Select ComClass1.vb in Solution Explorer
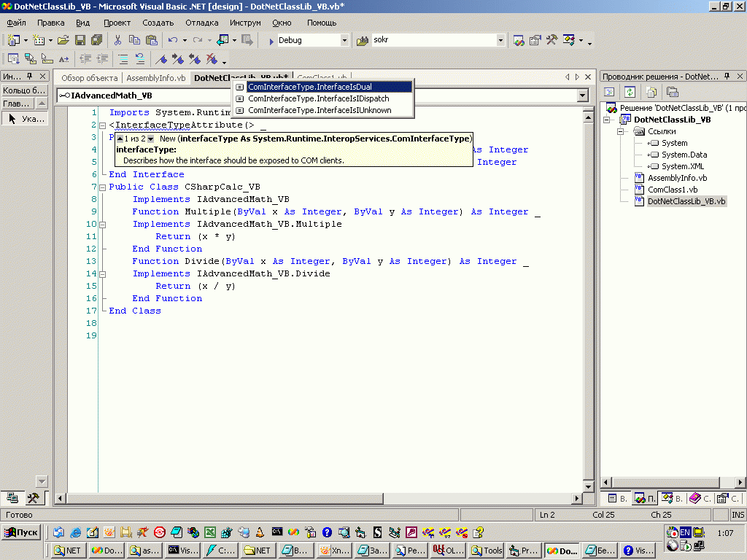 point(671,190)
